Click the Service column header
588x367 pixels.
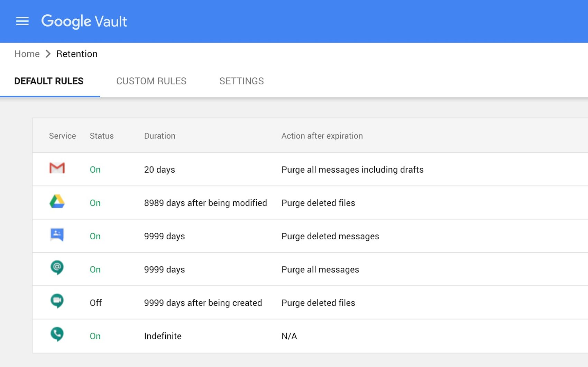[x=63, y=136]
